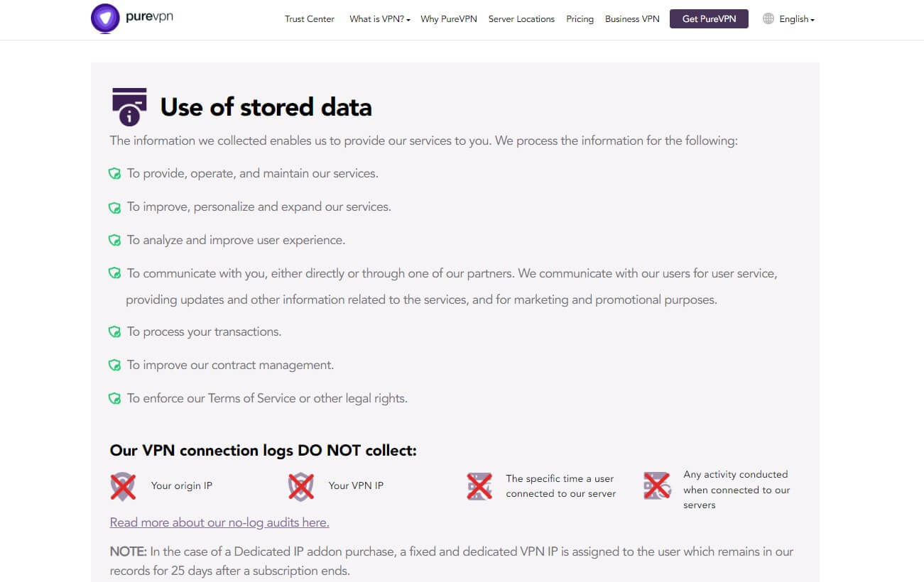Select the green shield beside 'To process your transactions'
The height and width of the screenshot is (582, 924).
click(x=115, y=331)
